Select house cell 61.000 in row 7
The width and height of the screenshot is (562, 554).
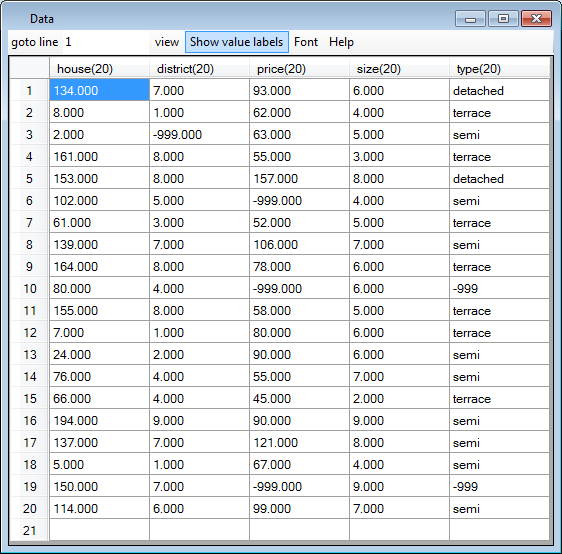pyautogui.click(x=99, y=222)
